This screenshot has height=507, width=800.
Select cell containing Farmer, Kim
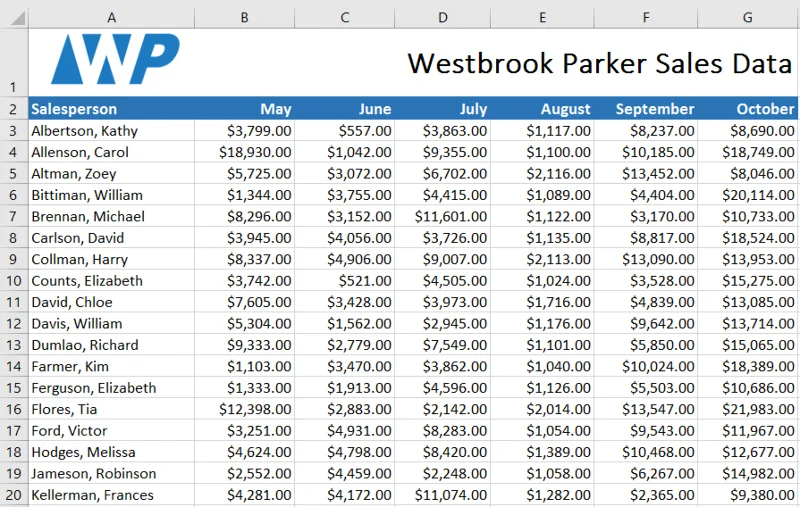pyautogui.click(x=111, y=366)
